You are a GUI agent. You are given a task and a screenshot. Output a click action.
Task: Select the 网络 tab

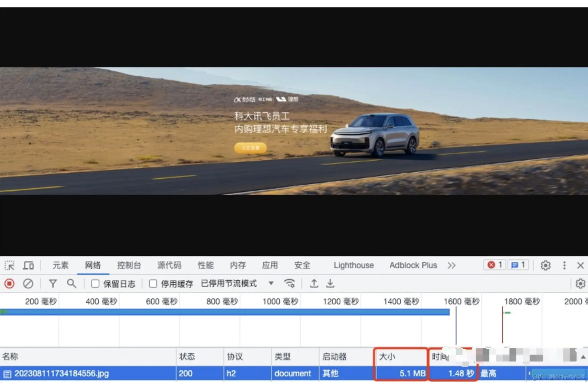tap(93, 265)
